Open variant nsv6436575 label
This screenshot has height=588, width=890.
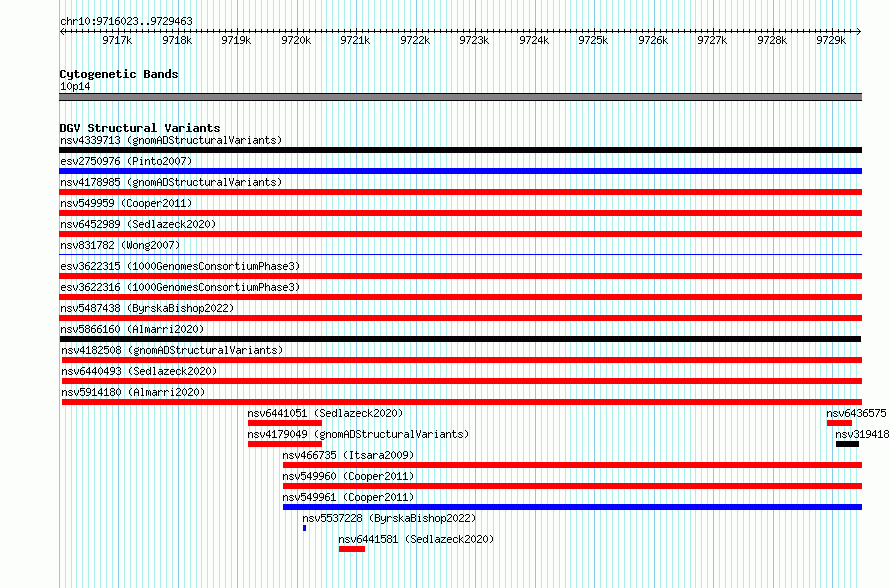(856, 413)
